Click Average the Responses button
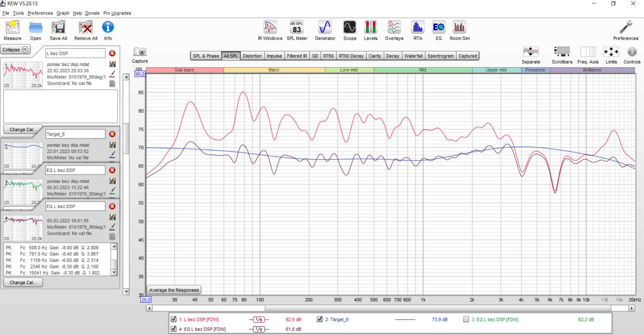The height and width of the screenshot is (335, 644). [174, 290]
